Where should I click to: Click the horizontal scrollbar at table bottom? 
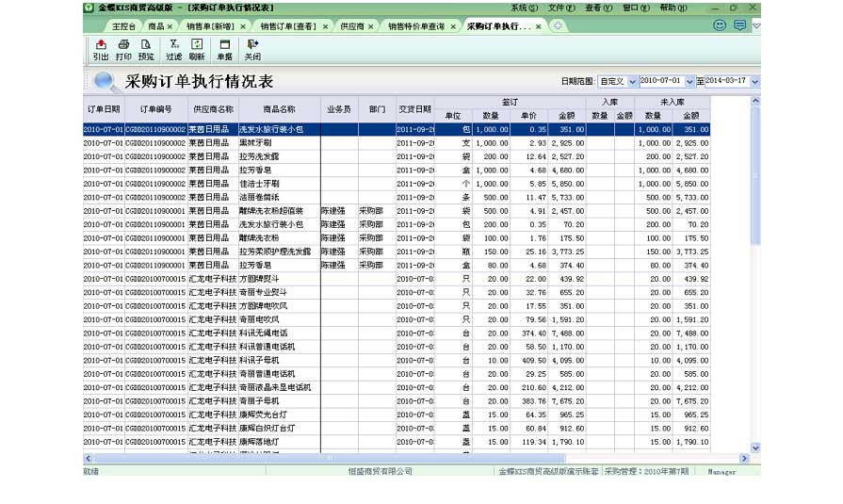pos(330,459)
